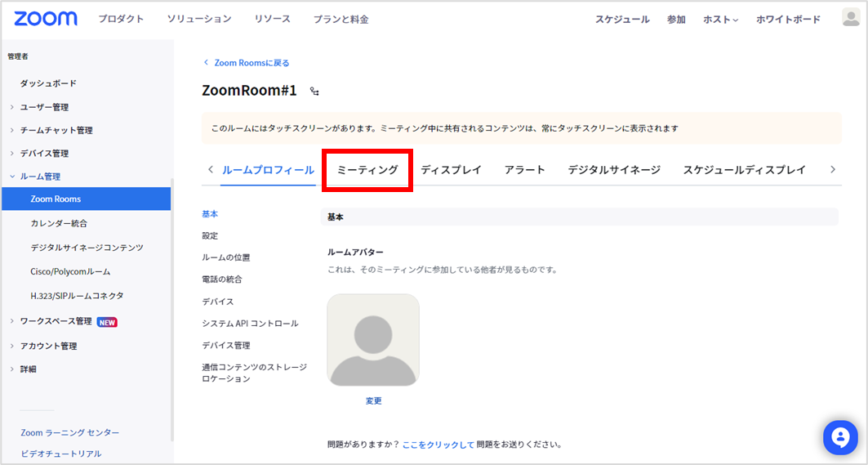868x465 pixels.
Task: Click the 変更 link under the avatar
Action: tap(373, 400)
